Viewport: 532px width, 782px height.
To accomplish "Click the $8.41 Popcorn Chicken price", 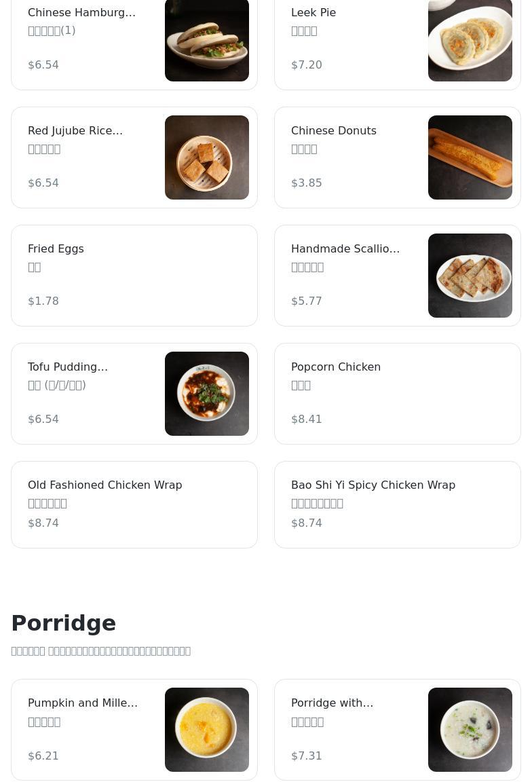I will pyautogui.click(x=307, y=419).
